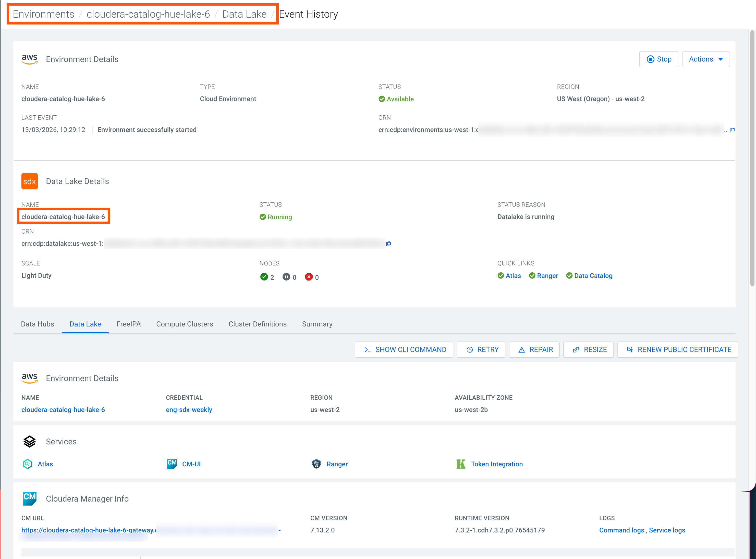
Task: Click the Services layers stack icon
Action: point(29,442)
